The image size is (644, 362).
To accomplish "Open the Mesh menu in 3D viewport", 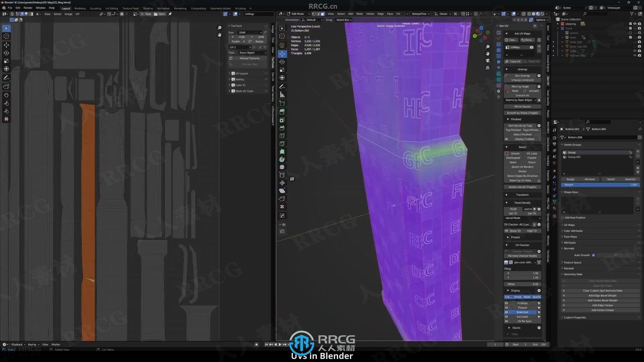I will pyautogui.click(x=359, y=14).
